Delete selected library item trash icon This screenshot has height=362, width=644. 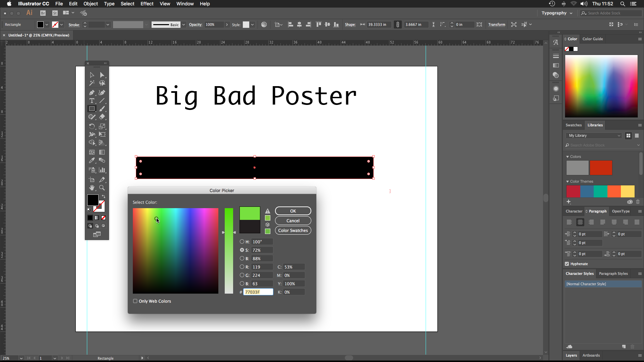pyautogui.click(x=638, y=202)
